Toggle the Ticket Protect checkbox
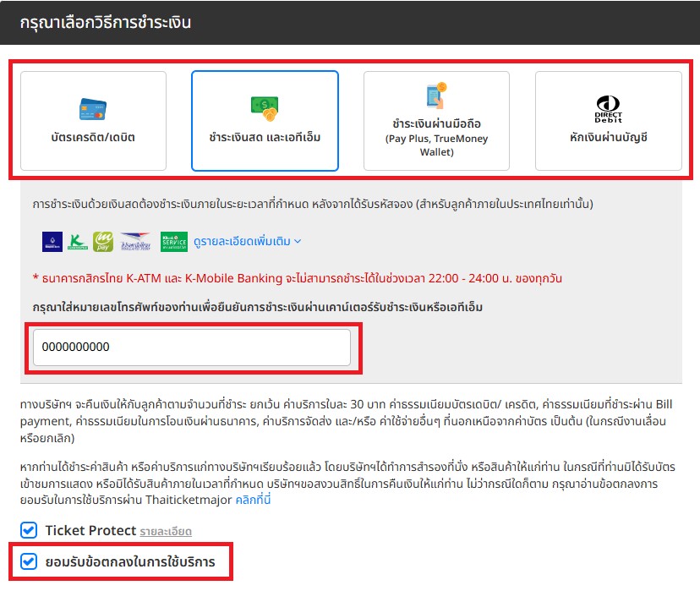 point(29,530)
